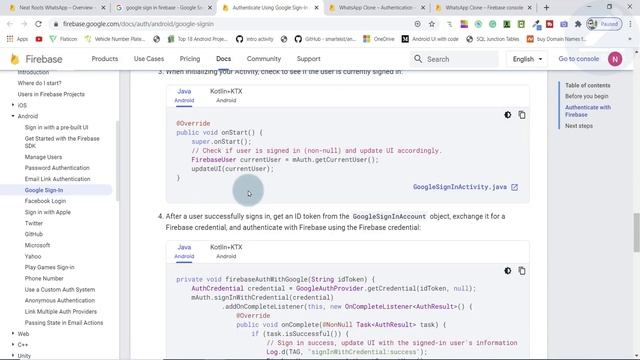The width and height of the screenshot is (640, 360).
Task: Click the search magnifier icon
Action: click(418, 59)
